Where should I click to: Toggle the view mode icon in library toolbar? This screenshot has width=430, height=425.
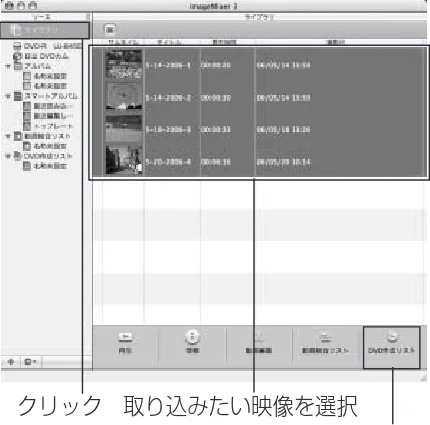pos(110,30)
